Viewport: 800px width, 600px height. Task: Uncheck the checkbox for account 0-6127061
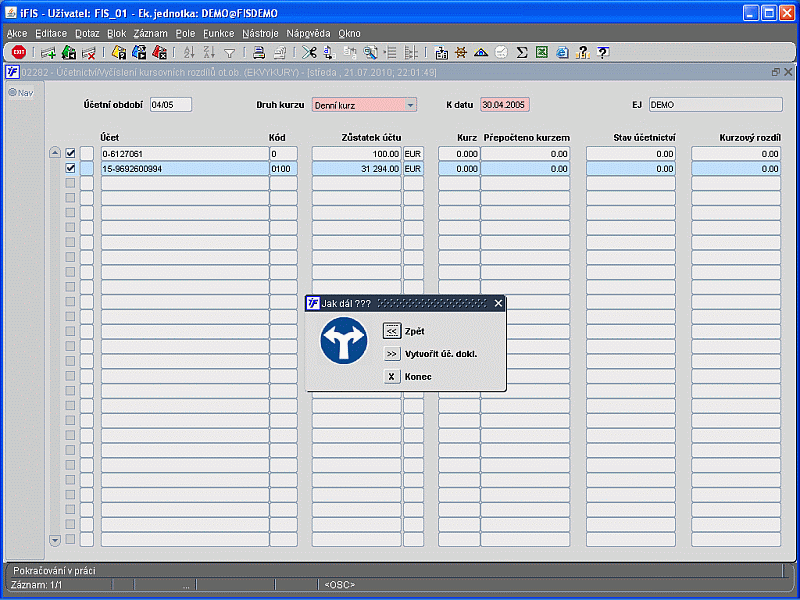click(70, 154)
